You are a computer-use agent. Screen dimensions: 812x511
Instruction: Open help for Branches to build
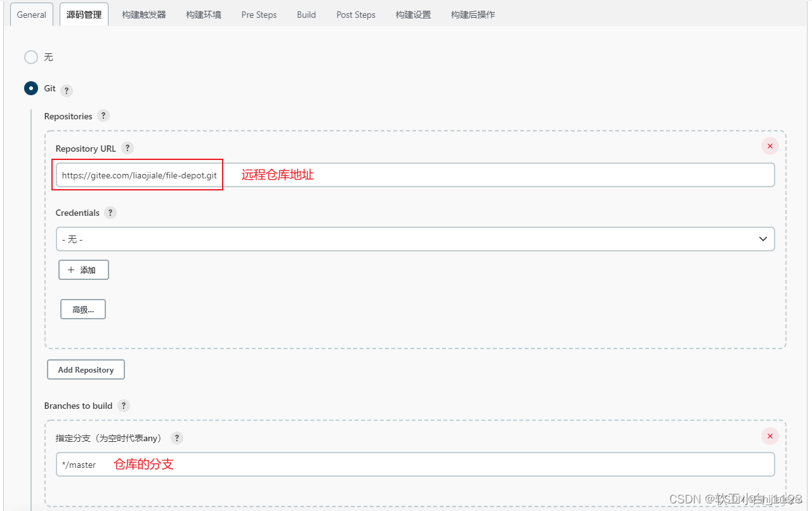coord(124,405)
